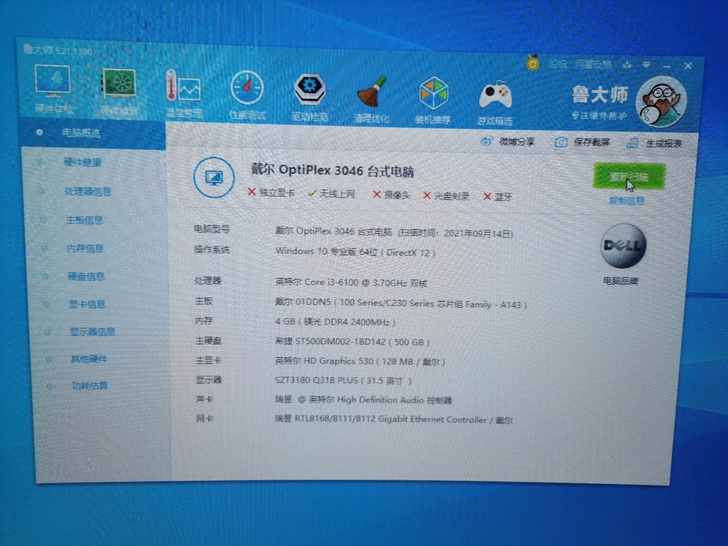Image resolution: width=728 pixels, height=546 pixels.
Task: Select 显卡信息 in the sidebar
Action: tap(87, 305)
